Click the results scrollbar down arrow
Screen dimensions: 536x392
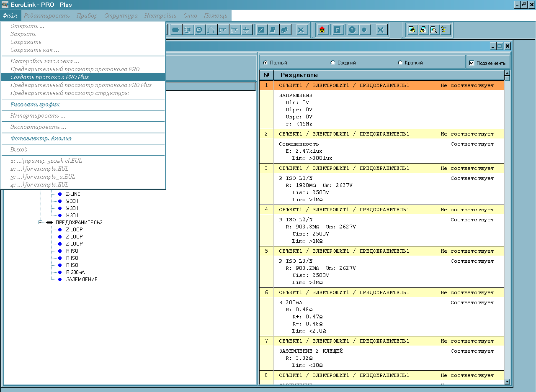(x=507, y=382)
